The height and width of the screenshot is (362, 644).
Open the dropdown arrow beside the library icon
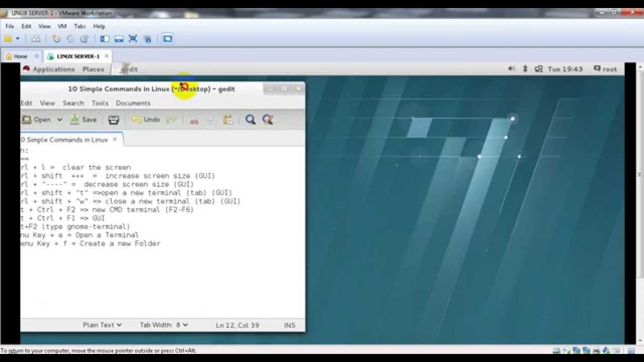[18, 39]
